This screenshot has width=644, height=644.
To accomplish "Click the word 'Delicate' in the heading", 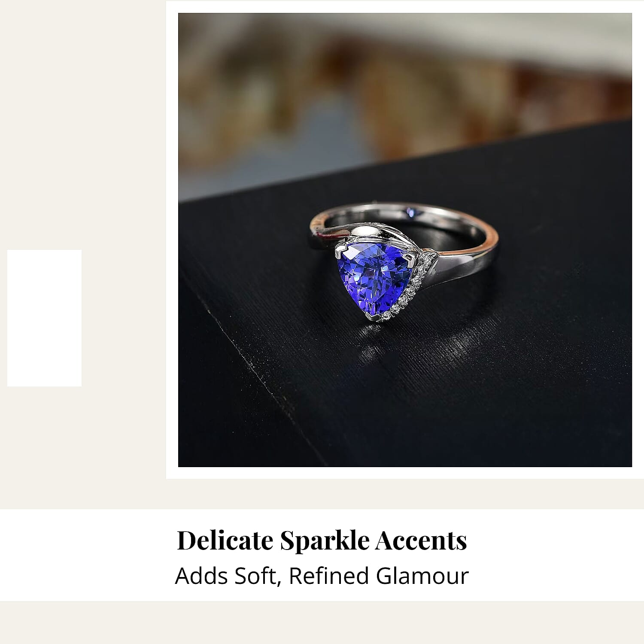I will [x=225, y=540].
